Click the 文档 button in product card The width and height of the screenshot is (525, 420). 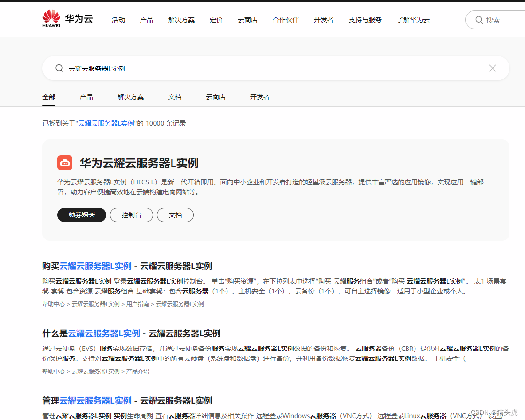(x=175, y=214)
